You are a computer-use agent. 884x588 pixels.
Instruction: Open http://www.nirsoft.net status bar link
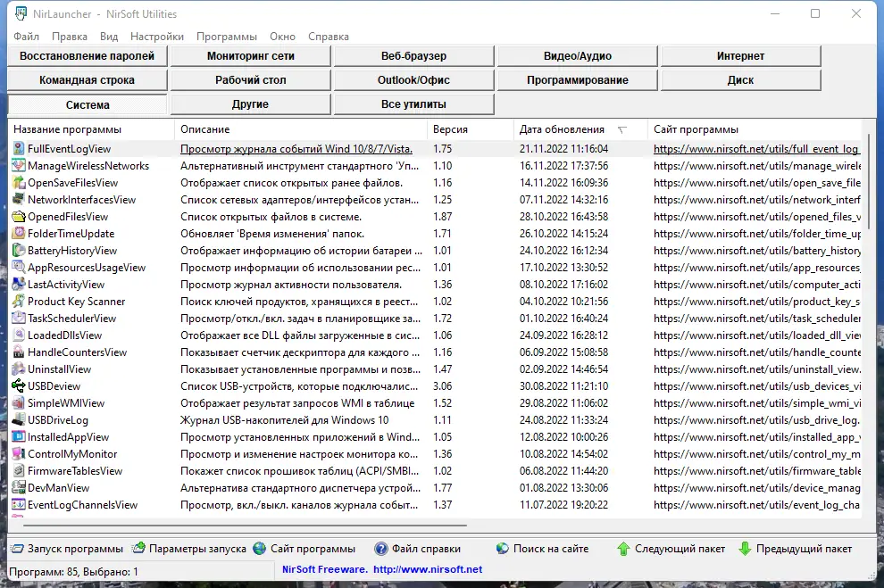(428, 569)
